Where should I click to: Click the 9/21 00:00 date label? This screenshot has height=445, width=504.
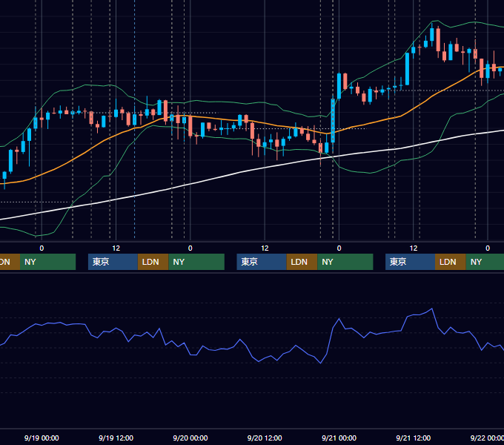tap(339, 438)
